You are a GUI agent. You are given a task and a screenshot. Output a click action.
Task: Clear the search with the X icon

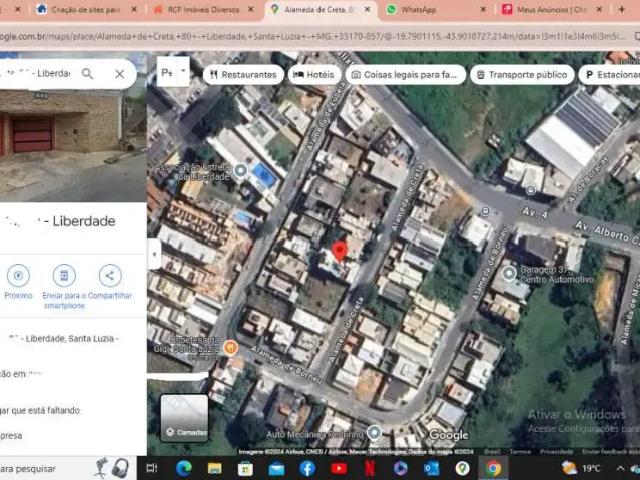coord(120,74)
